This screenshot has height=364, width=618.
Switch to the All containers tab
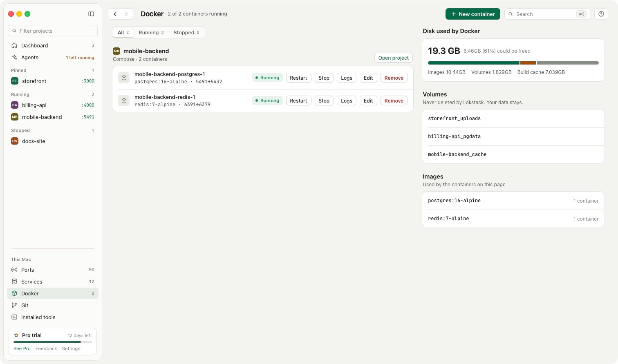123,32
